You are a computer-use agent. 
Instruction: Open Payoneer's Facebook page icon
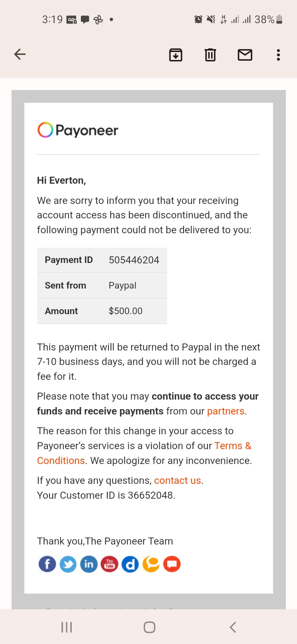pyautogui.click(x=47, y=564)
